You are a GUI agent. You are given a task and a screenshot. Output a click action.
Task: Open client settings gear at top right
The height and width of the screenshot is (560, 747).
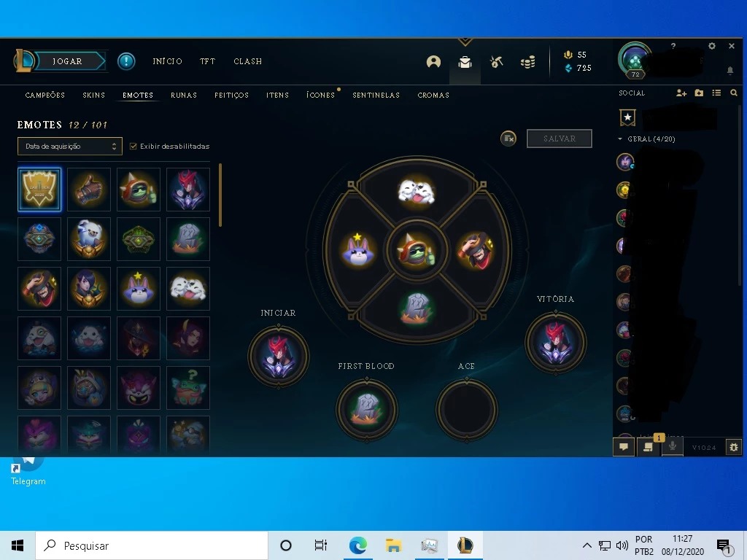tap(712, 46)
